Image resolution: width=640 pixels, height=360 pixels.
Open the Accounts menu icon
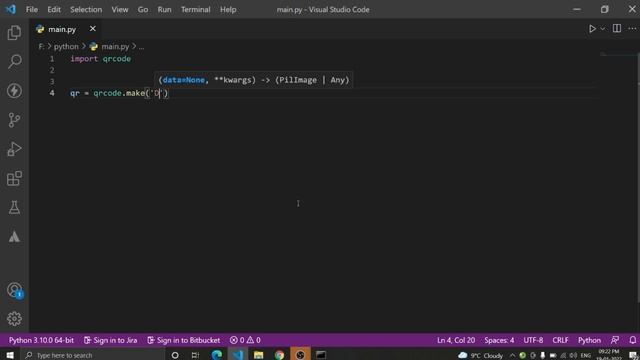point(14,290)
